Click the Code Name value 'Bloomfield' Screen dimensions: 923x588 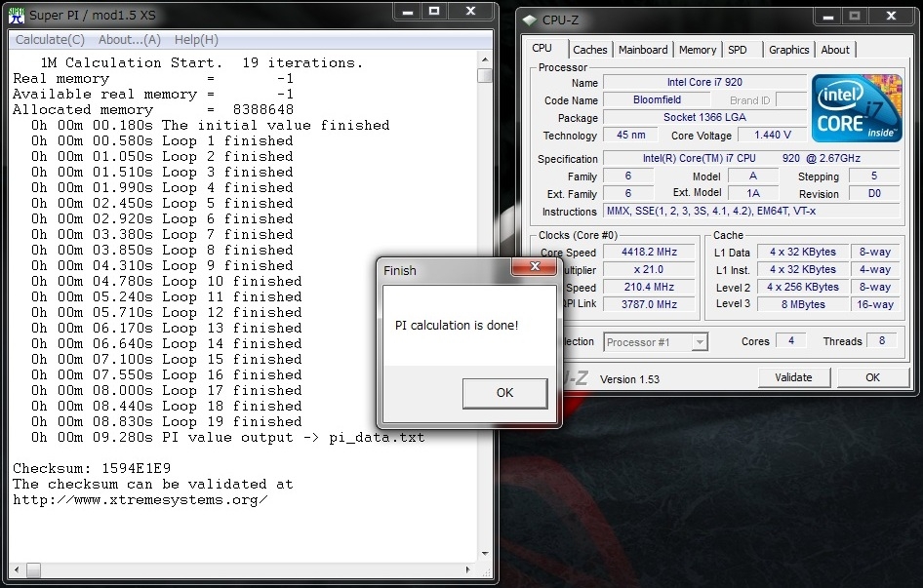[x=657, y=100]
